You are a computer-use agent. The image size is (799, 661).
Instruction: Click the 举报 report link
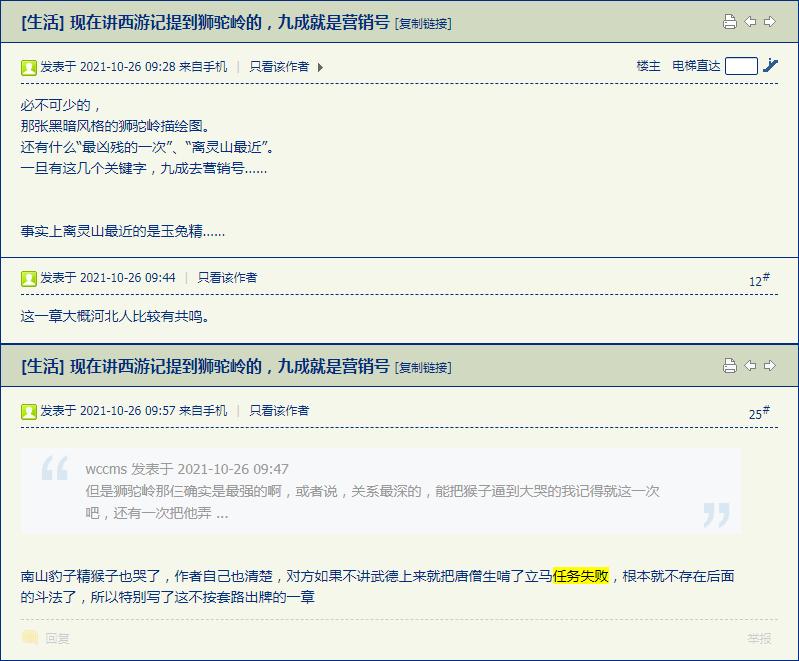click(759, 638)
